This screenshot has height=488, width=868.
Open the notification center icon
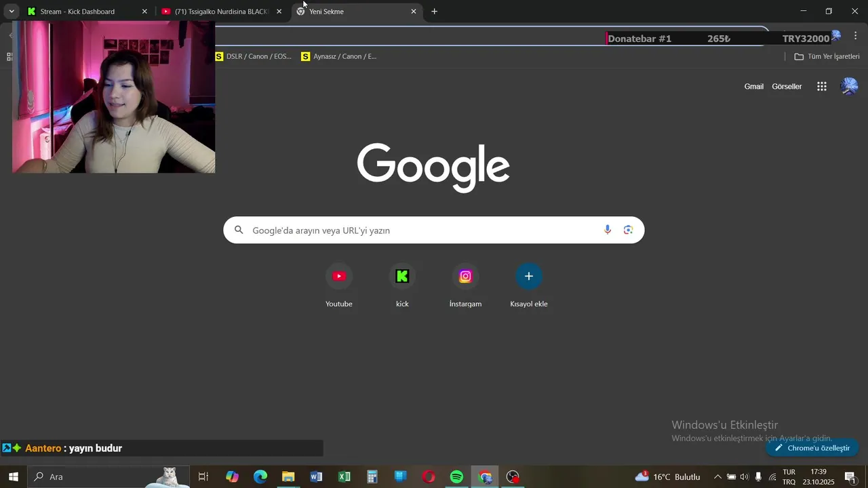[x=850, y=476]
